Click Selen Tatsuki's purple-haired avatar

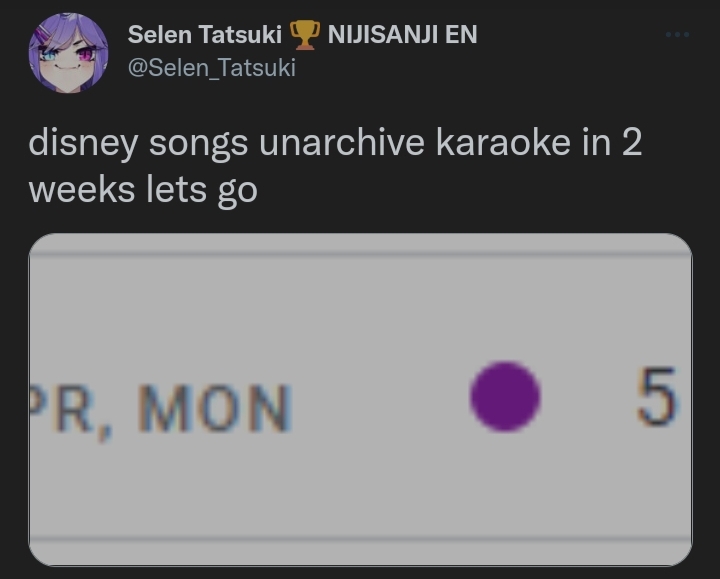[68, 53]
